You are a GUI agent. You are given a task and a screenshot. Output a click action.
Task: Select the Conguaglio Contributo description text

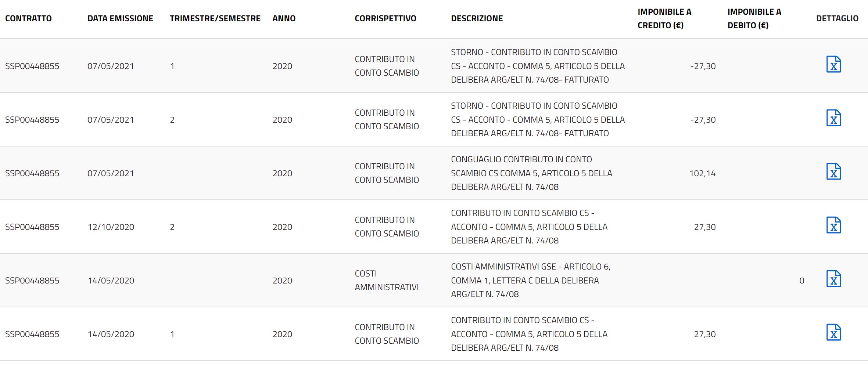pos(531,173)
